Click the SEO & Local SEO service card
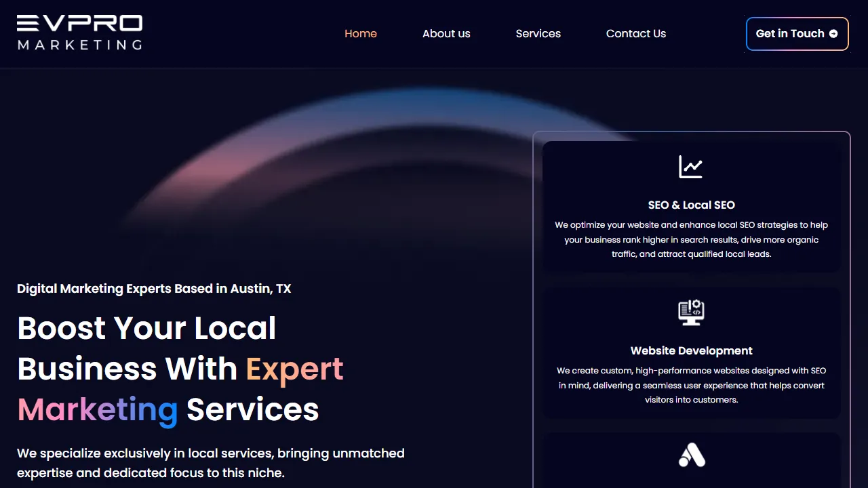868x488 pixels. click(x=691, y=207)
